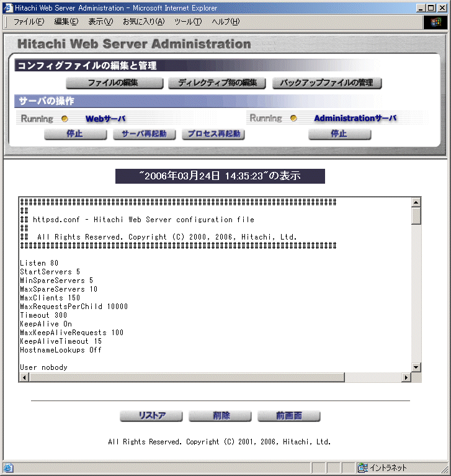This screenshot has width=451, height=476.
Task: Click the Internet Explorer title bar icon
Action: tap(8, 8)
